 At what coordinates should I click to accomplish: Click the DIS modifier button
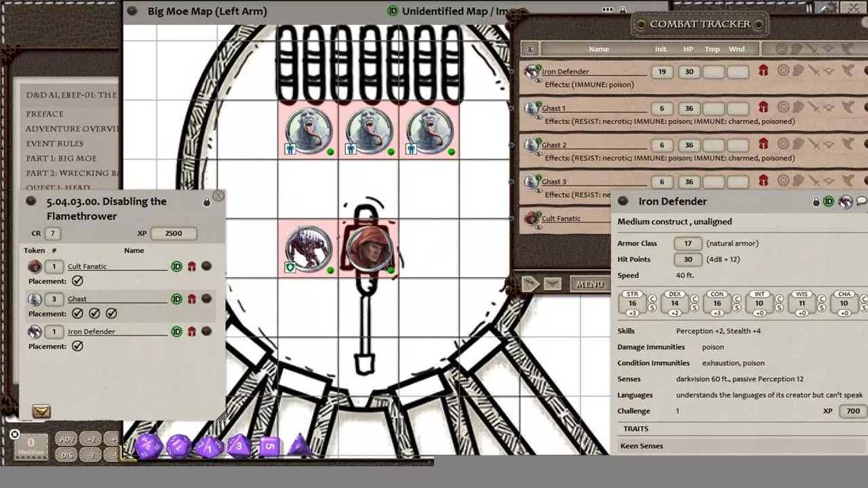coord(66,455)
